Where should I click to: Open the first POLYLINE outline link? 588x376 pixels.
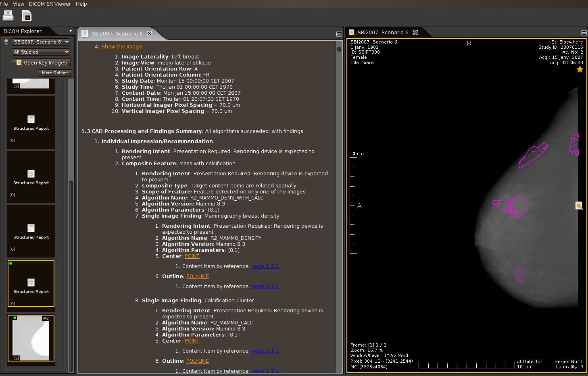point(197,276)
